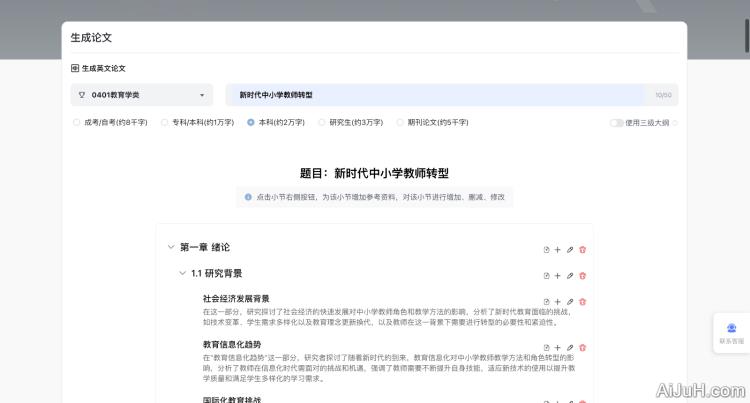Delete the 1.1 研究背景 section
Viewport: 750px width, 403px height.
coord(582,276)
